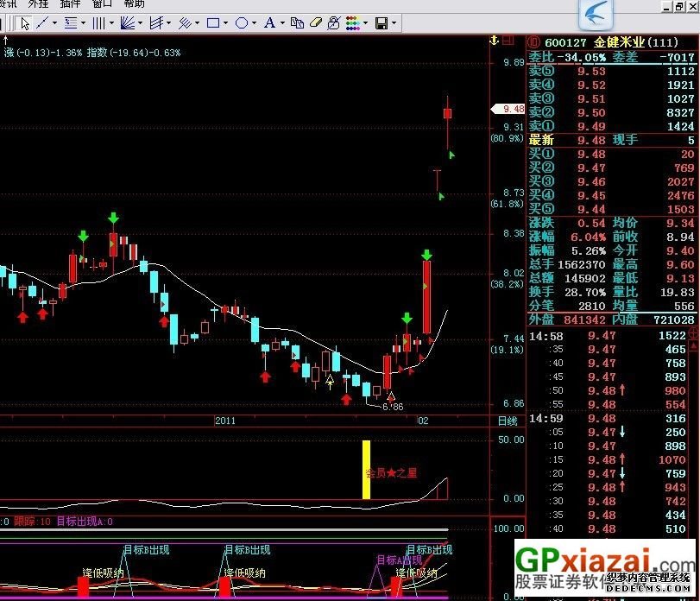Select the diagonal parallel lines tool
The height and width of the screenshot is (601, 700).
point(185,23)
